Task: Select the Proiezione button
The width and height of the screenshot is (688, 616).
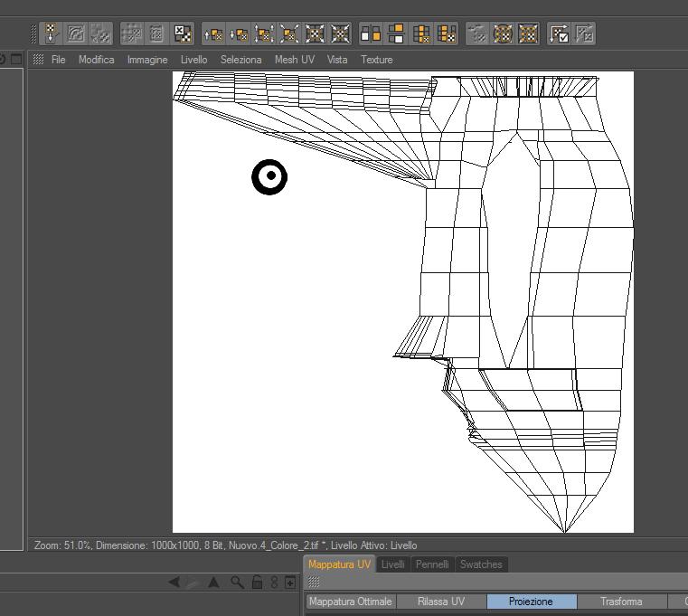Action: [x=532, y=602]
